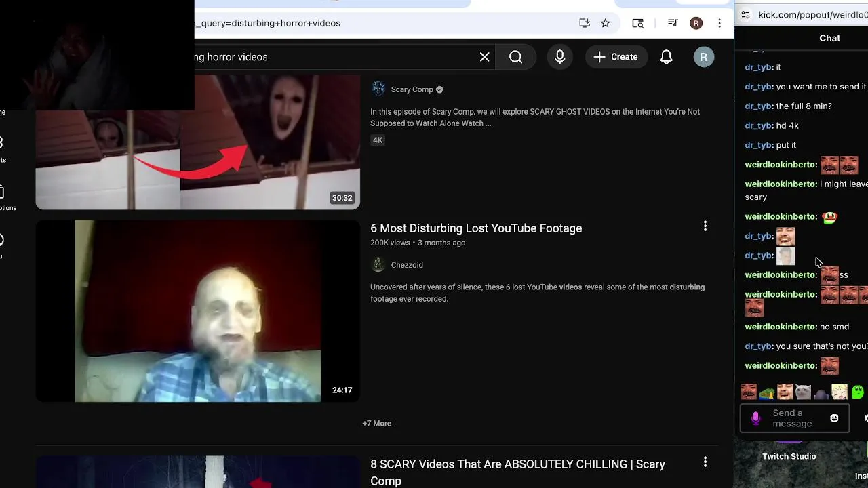The height and width of the screenshot is (488, 868).
Task: Open the YouTube Create button
Action: (616, 57)
